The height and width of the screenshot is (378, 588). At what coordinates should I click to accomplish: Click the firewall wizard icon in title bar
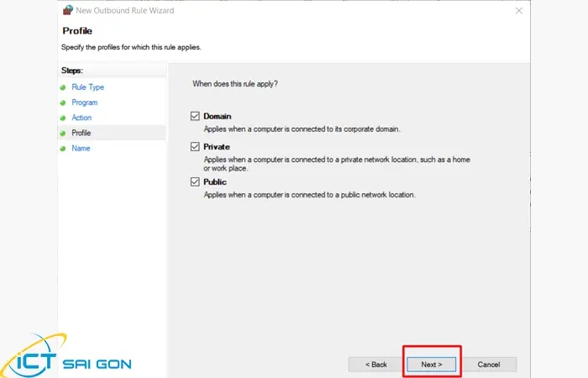coord(66,9)
